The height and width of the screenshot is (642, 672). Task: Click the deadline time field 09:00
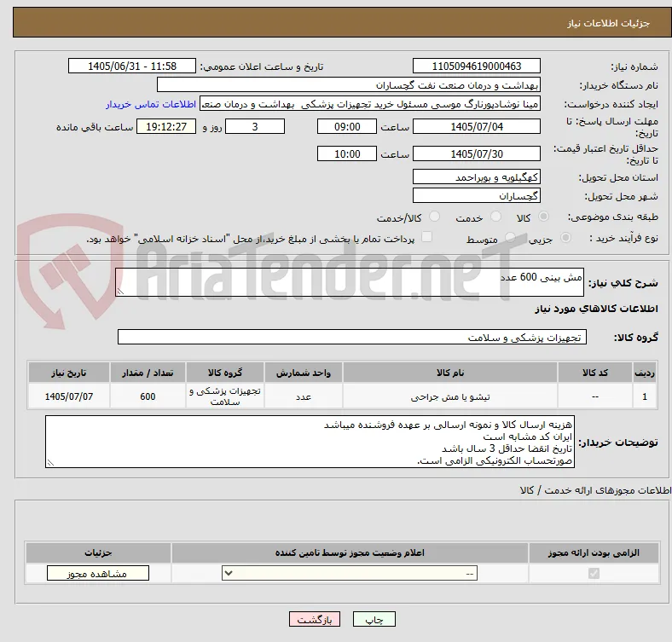click(347, 126)
